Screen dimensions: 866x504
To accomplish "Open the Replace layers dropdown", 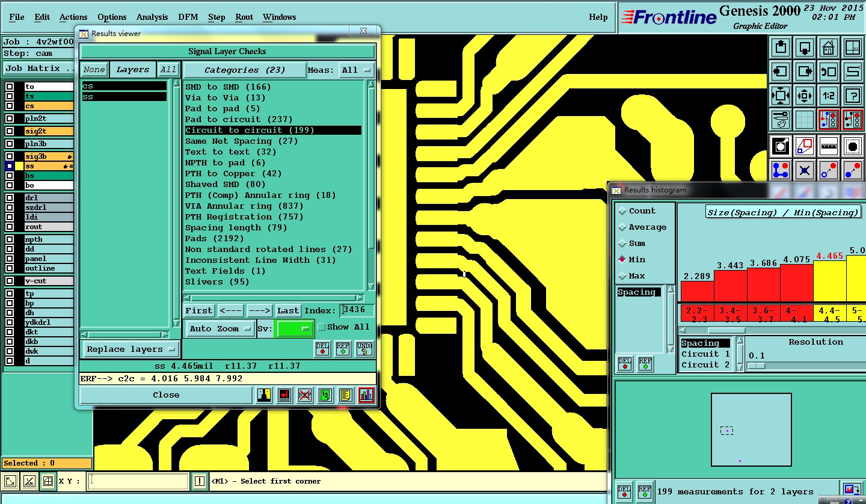I will 130,349.
